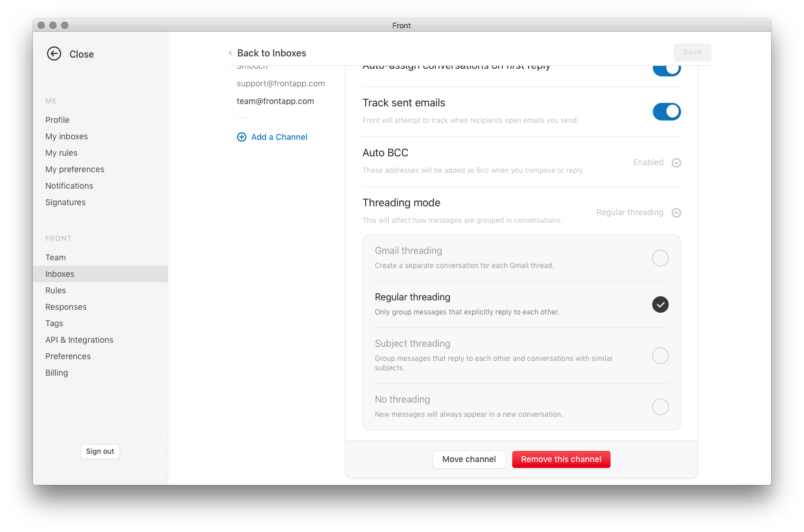Open the Signatures settings page
The width and height of the screenshot is (804, 532).
(x=65, y=202)
